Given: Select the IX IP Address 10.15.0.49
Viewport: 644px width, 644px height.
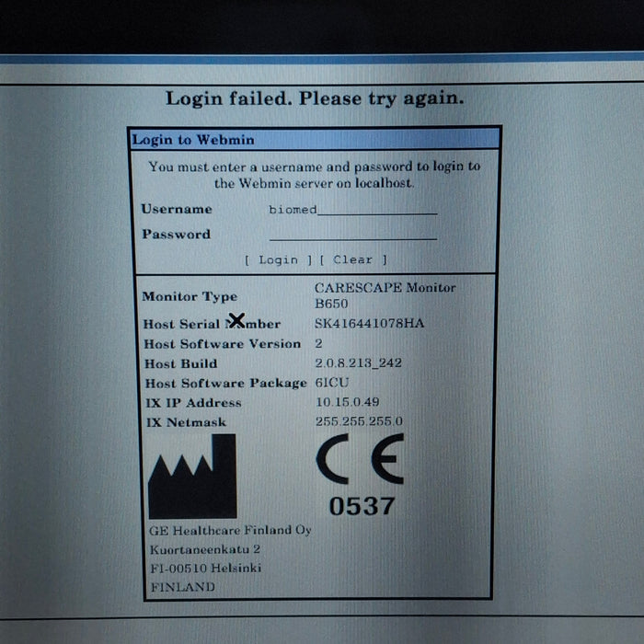Looking at the screenshot, I should [347, 402].
